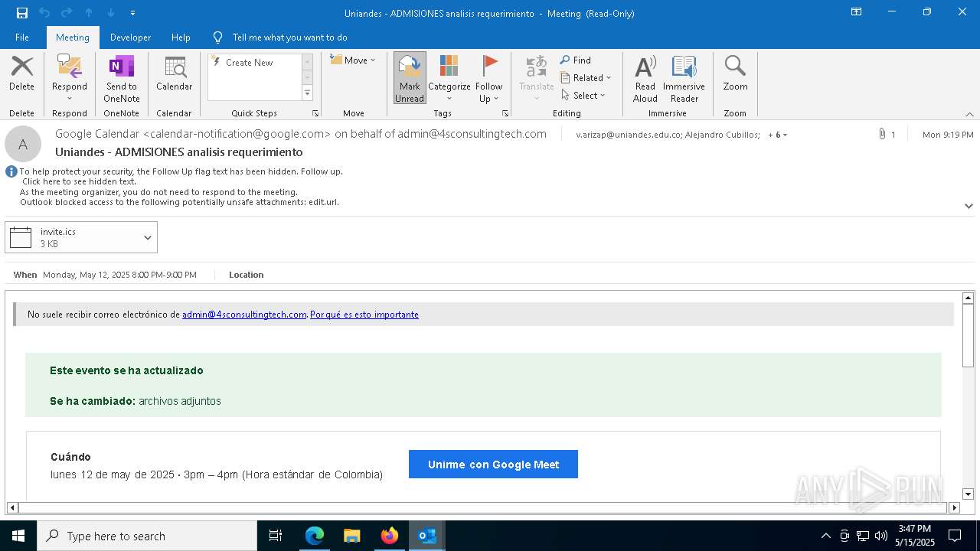Click Tell me what you want to do

289,37
